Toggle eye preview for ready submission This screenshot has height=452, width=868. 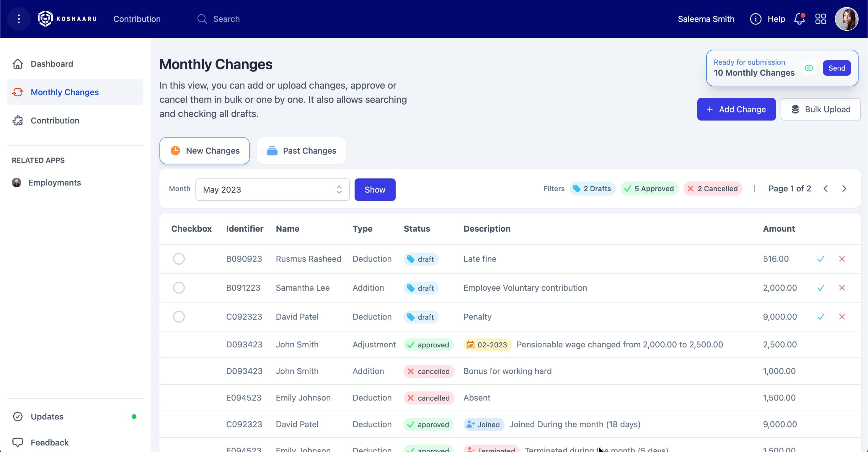[x=809, y=68]
